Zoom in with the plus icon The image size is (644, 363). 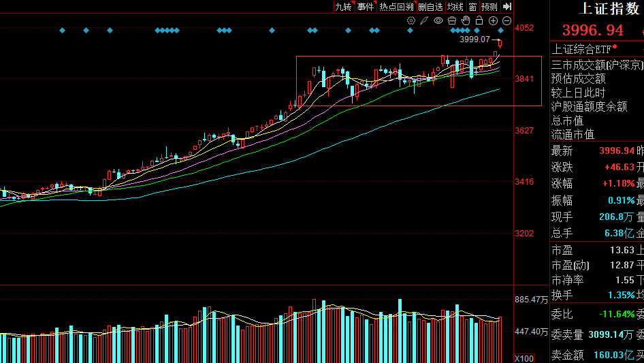pos(493,20)
